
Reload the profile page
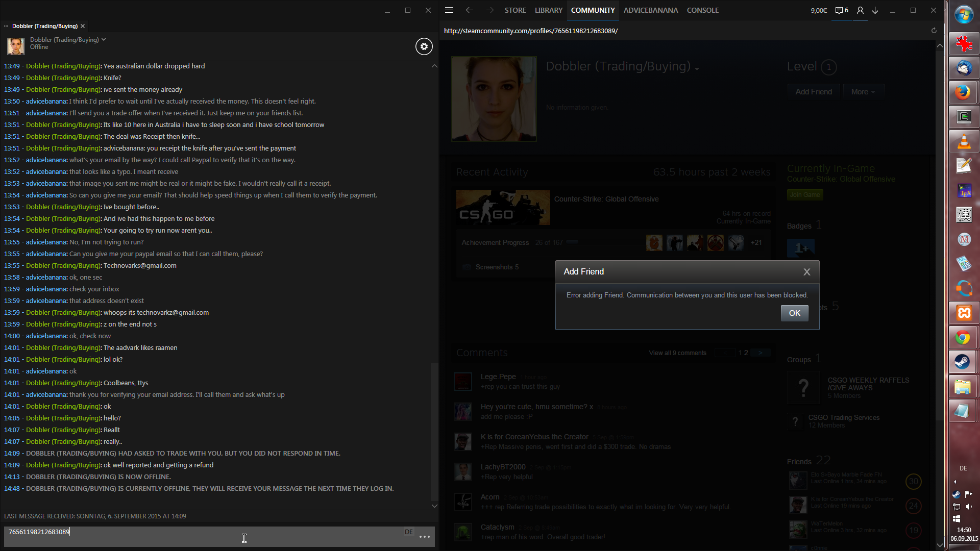pos(934,31)
